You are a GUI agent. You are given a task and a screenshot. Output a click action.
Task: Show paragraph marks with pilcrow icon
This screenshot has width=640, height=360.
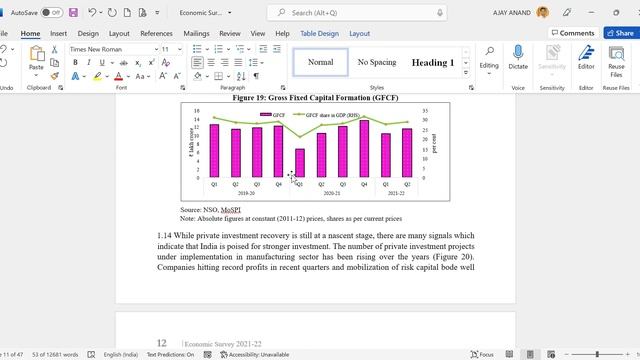point(256,76)
